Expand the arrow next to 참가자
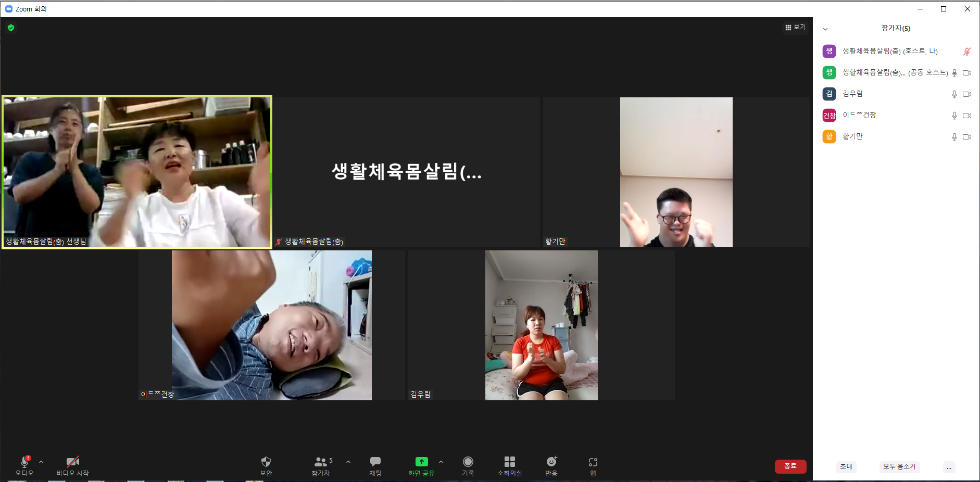 tap(348, 462)
